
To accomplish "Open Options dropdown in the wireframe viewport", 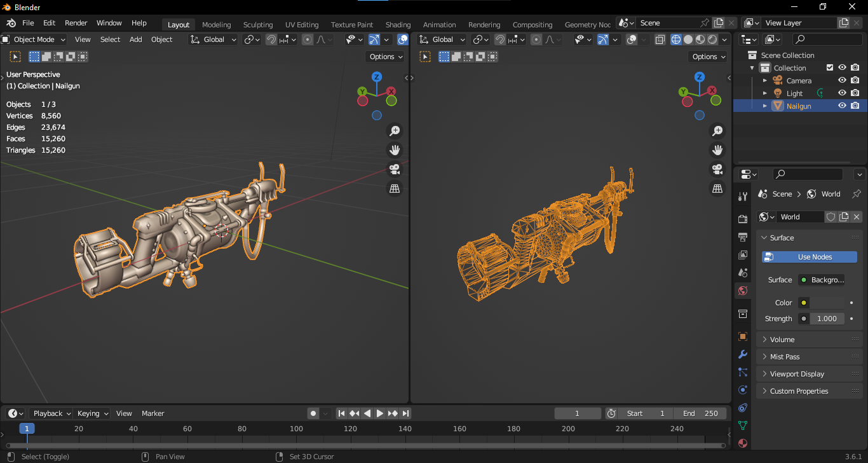I will pyautogui.click(x=709, y=57).
